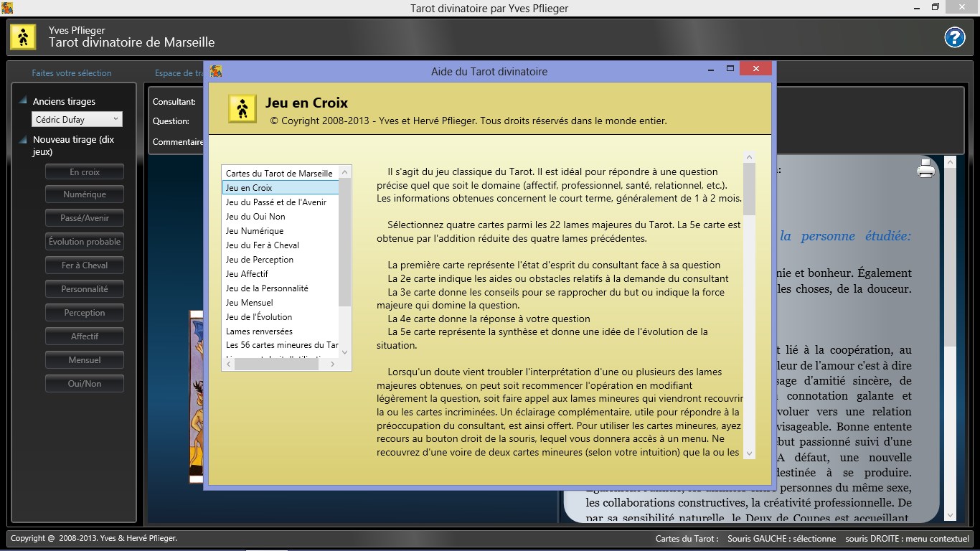Click the Oui/Non spread button
Viewport: 980px width, 551px height.
[85, 384]
